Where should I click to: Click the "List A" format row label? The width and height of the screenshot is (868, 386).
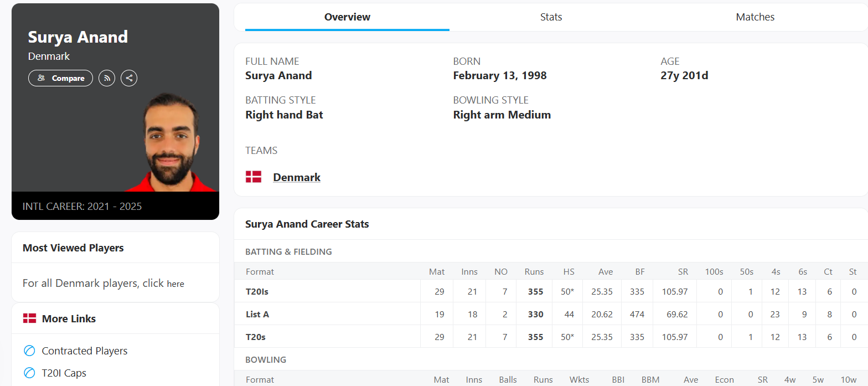[257, 314]
